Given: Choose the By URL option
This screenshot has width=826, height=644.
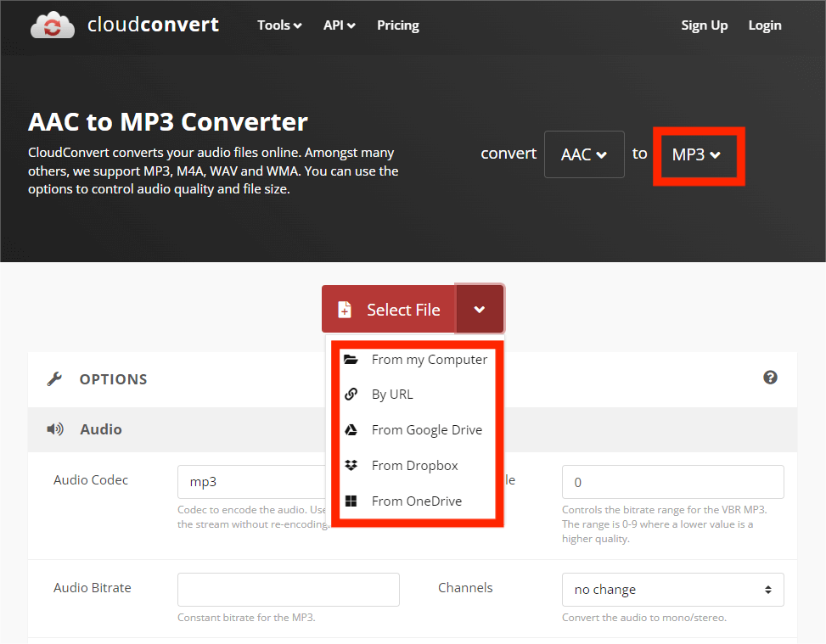Looking at the screenshot, I should tap(416, 395).
